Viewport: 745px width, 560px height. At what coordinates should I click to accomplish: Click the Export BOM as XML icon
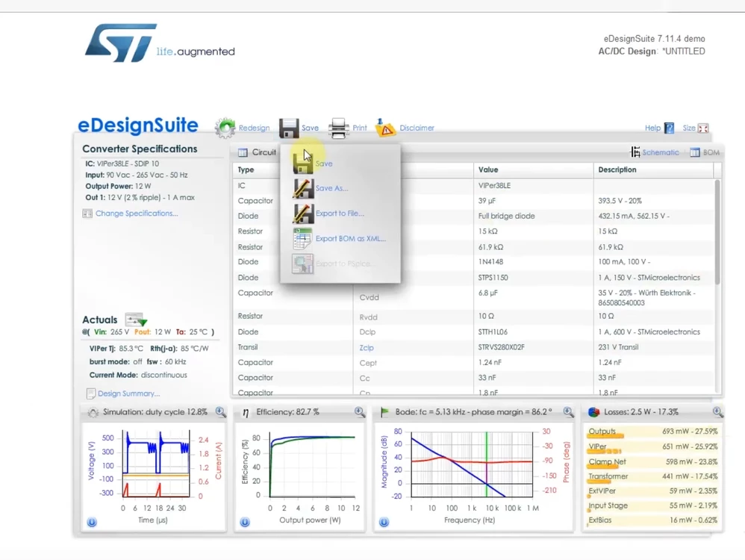(302, 239)
